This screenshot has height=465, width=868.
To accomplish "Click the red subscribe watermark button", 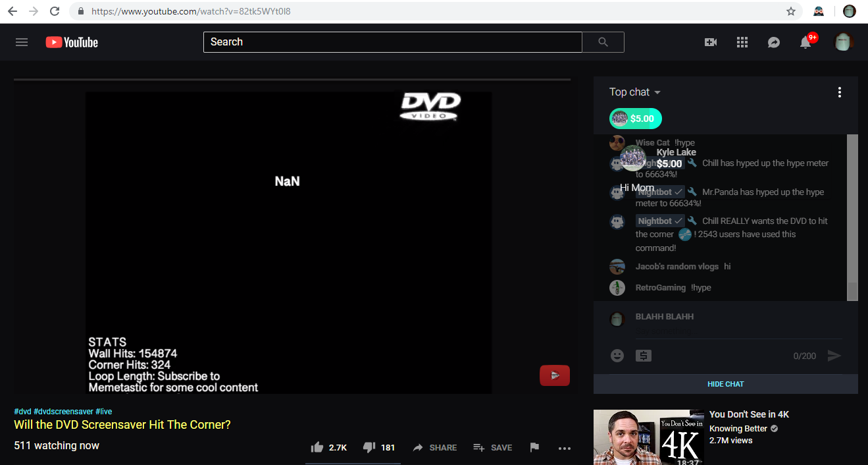I will [x=555, y=375].
